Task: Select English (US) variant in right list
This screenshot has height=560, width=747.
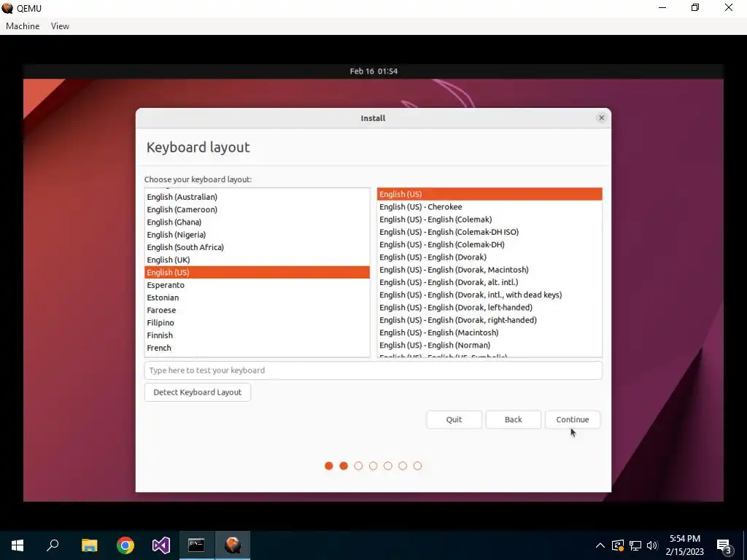Action: [489, 194]
